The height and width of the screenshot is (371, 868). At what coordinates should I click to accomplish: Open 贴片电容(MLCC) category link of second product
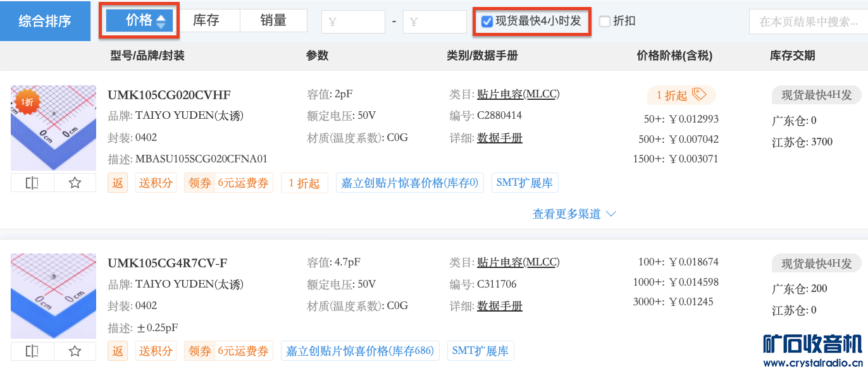point(518,262)
